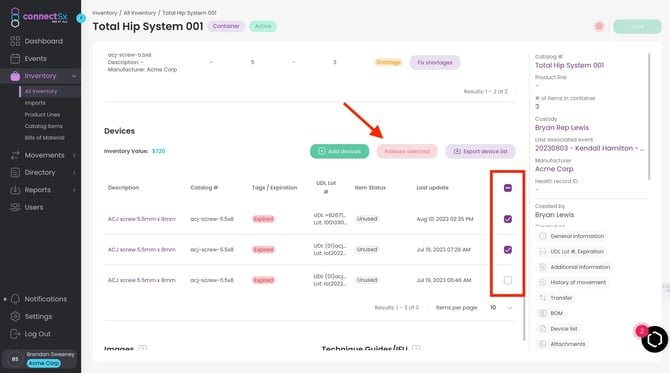The width and height of the screenshot is (670, 373).
Task: Jump to General information section
Action: [x=572, y=236]
